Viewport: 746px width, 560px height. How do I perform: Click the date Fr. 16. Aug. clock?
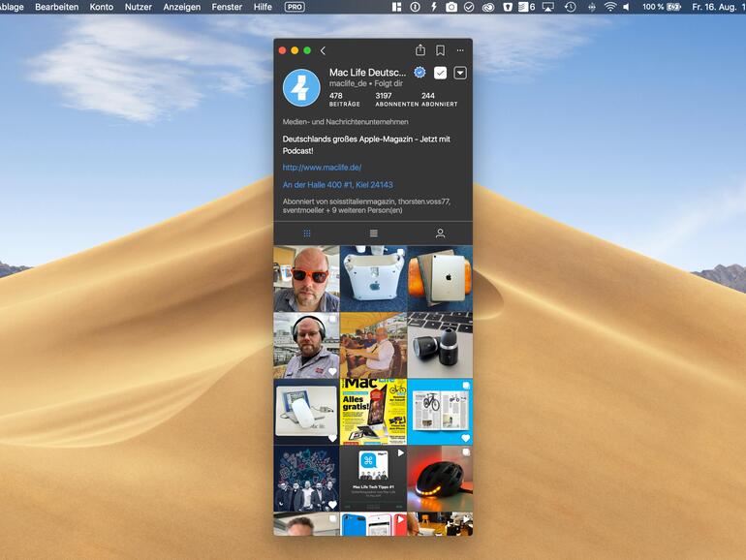pyautogui.click(x=719, y=7)
